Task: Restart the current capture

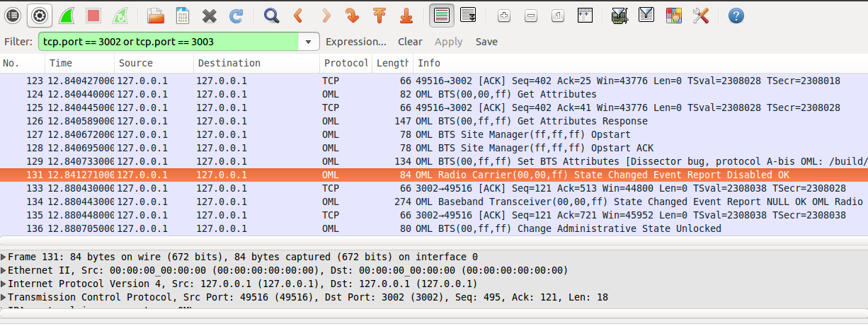Action: [120, 15]
